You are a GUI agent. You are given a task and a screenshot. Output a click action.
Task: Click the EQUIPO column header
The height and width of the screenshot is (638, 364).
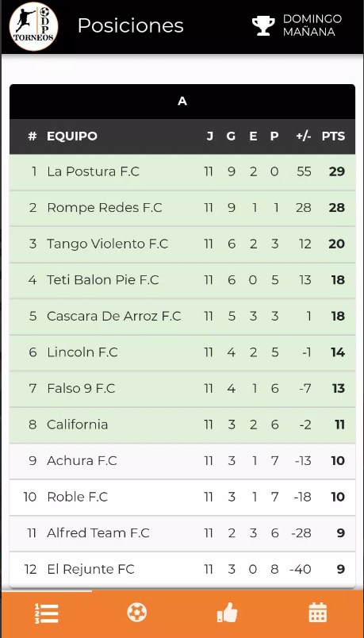tap(72, 136)
